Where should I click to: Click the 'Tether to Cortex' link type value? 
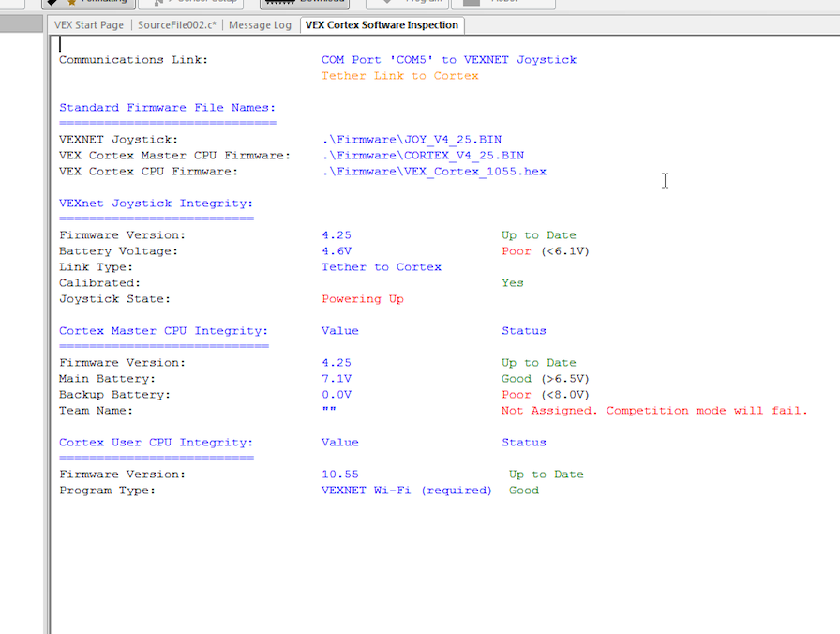click(x=382, y=267)
